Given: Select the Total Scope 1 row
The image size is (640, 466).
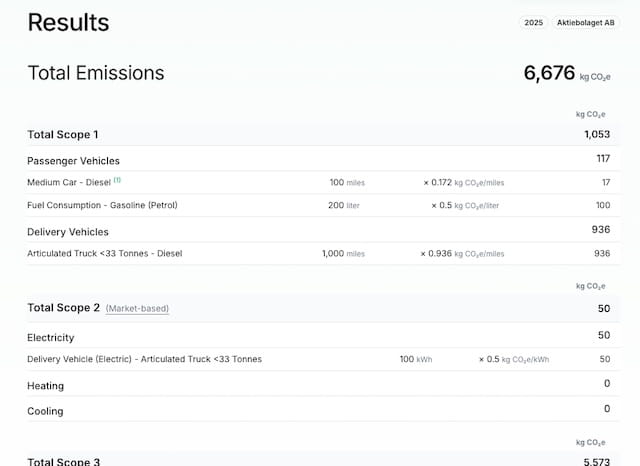Looking at the screenshot, I should pyautogui.click(x=323, y=134).
